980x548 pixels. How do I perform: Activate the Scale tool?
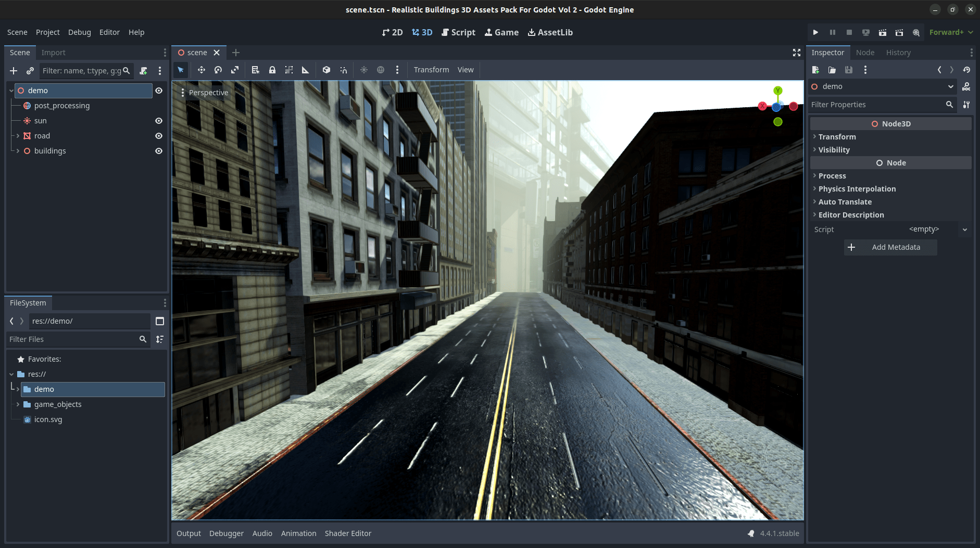[235, 70]
